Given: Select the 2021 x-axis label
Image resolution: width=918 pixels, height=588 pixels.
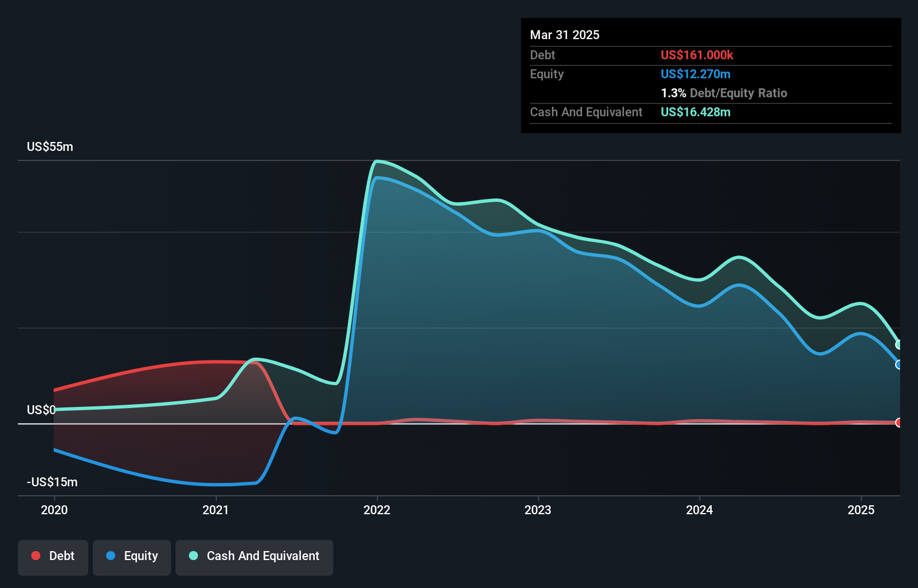Looking at the screenshot, I should (215, 510).
